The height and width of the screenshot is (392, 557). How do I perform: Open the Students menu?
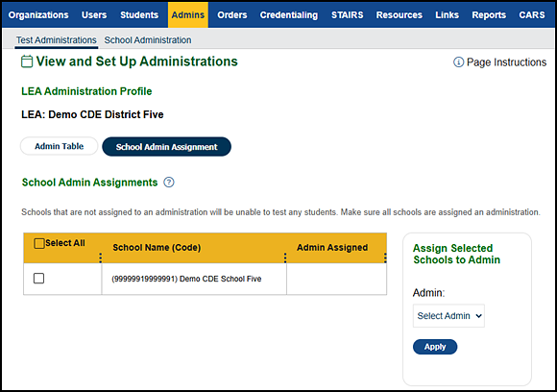pos(139,15)
